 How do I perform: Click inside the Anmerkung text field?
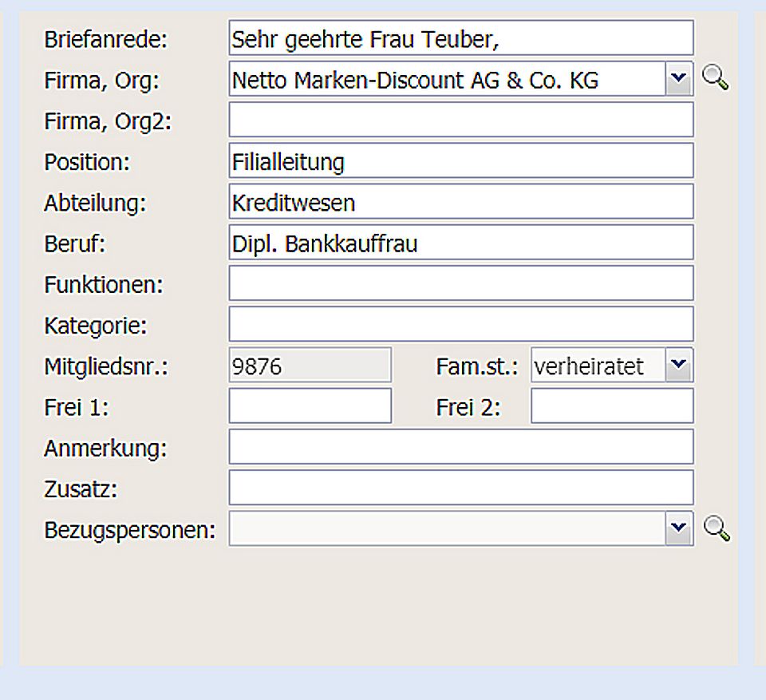(460, 447)
